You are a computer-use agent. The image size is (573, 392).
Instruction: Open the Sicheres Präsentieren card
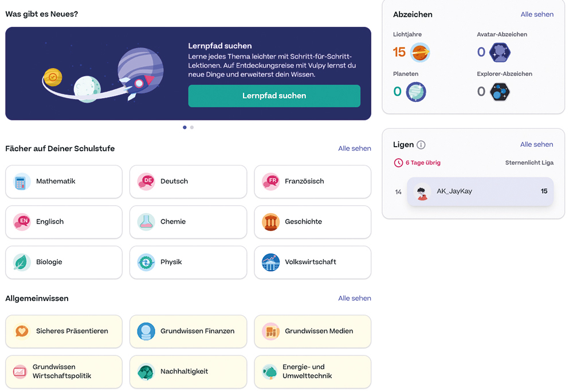[64, 331]
